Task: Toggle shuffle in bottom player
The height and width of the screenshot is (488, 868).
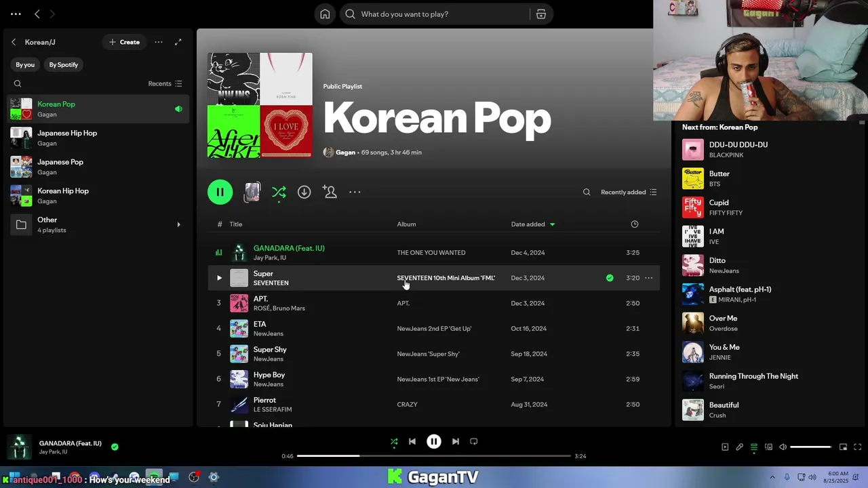Action: tap(394, 442)
